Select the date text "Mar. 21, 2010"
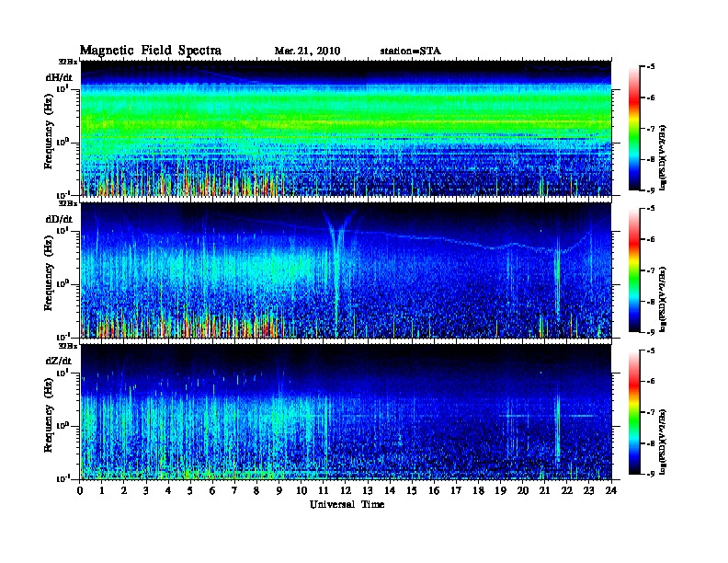Screen dimensions: 728x563 pyautogui.click(x=307, y=52)
